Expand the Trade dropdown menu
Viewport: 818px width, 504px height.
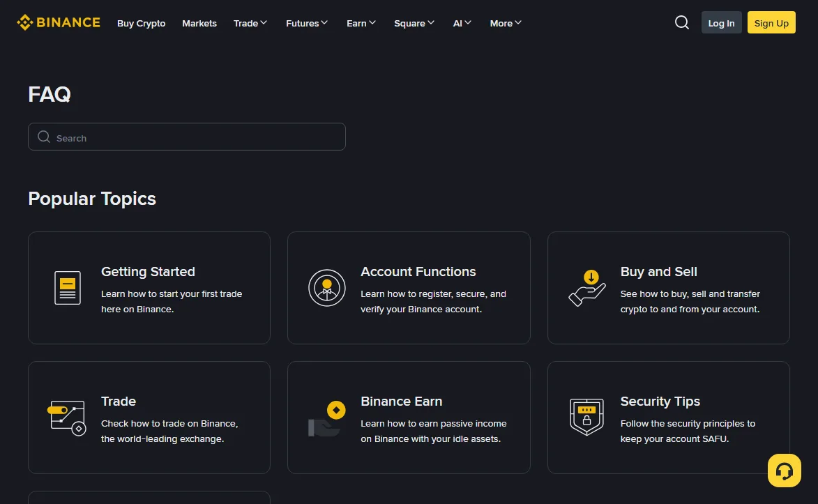(x=250, y=23)
